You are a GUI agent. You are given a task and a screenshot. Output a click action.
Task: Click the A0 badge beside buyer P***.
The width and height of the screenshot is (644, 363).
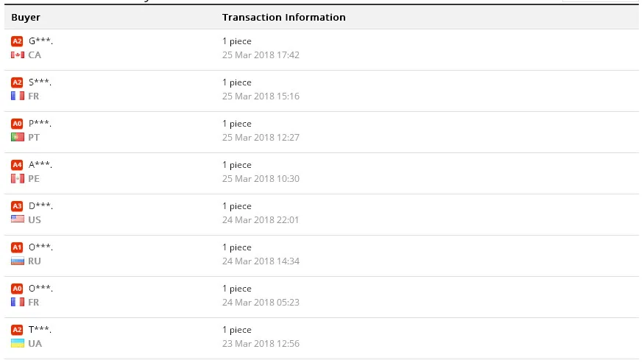[17, 123]
